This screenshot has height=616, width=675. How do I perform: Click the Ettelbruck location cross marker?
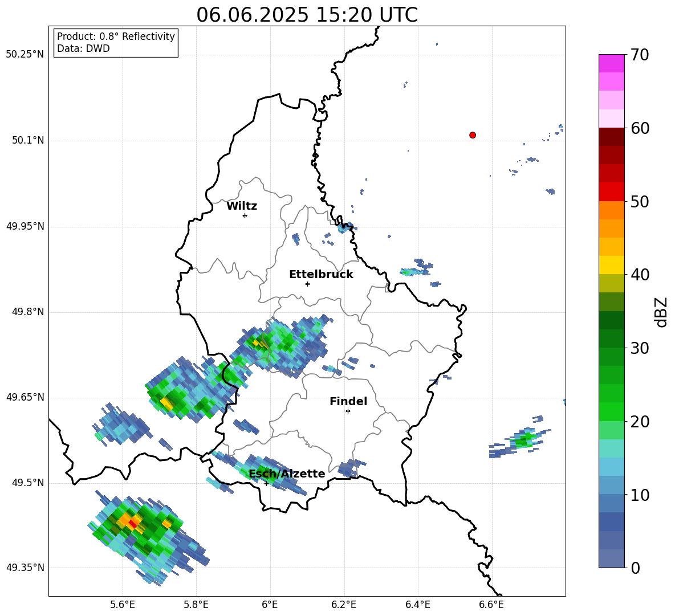coord(307,284)
